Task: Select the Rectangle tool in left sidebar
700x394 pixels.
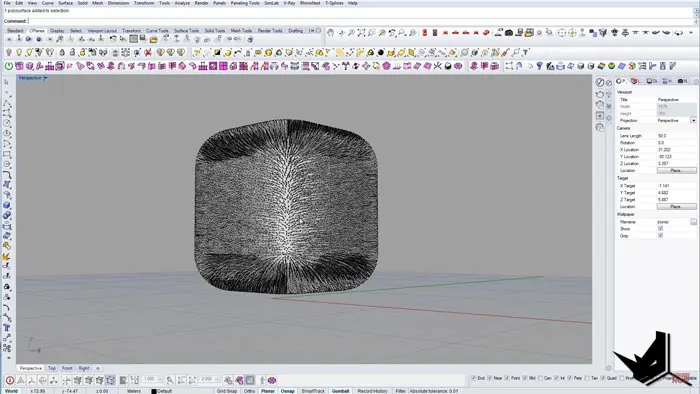Action: coord(7,154)
